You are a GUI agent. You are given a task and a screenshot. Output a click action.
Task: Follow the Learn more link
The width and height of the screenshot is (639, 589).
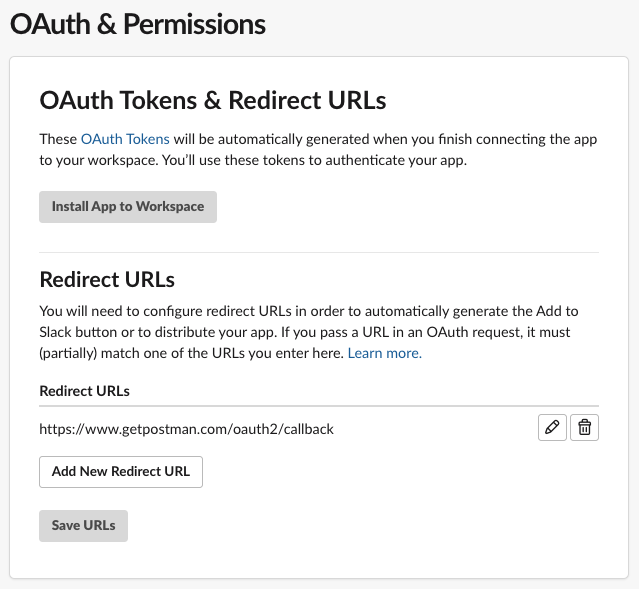(385, 353)
